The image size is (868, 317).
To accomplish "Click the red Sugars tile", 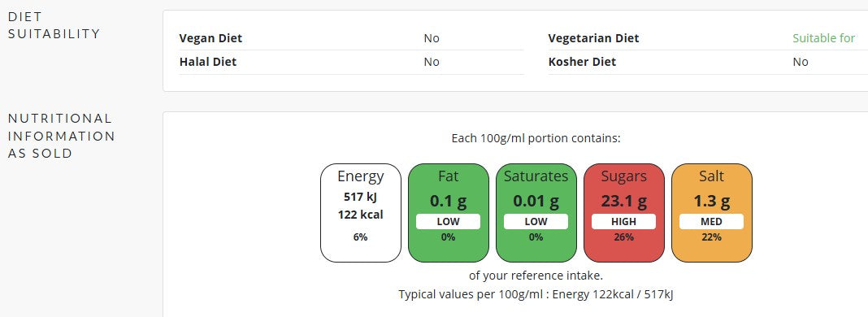I will (x=624, y=213).
